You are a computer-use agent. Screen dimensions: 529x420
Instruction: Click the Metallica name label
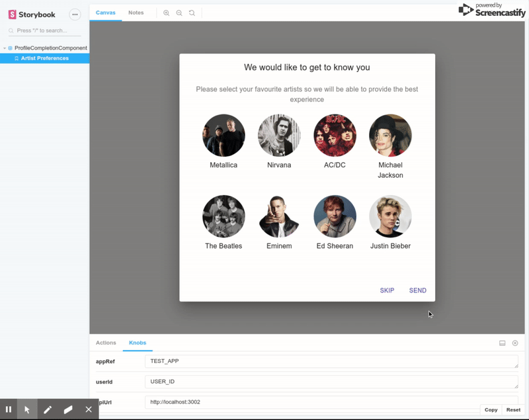pyautogui.click(x=224, y=165)
